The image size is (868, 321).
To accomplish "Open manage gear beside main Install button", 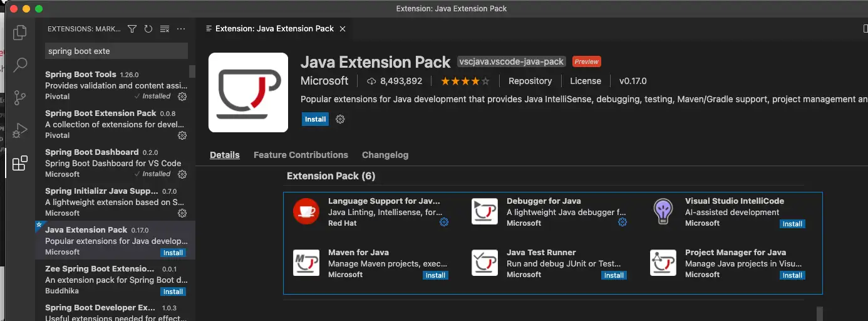I will click(340, 119).
